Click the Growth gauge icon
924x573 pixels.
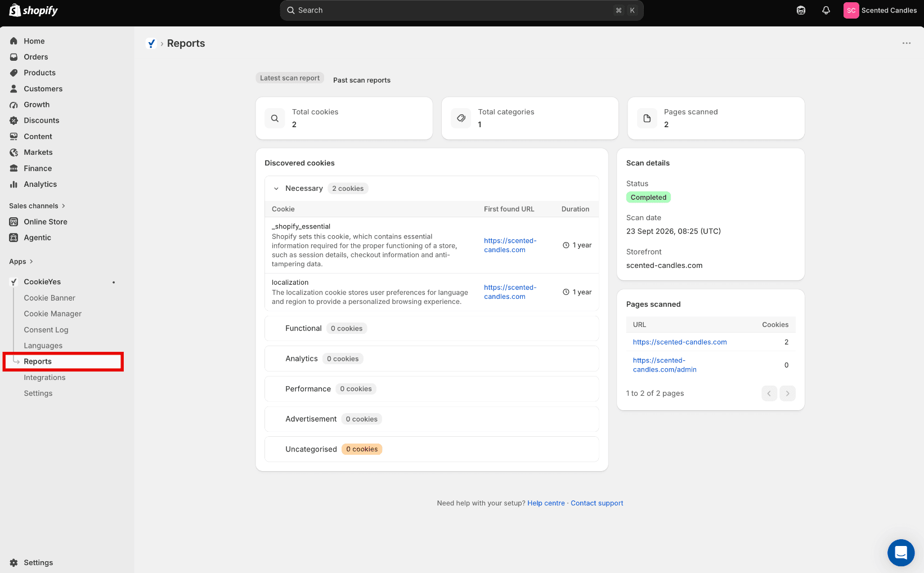(14, 105)
